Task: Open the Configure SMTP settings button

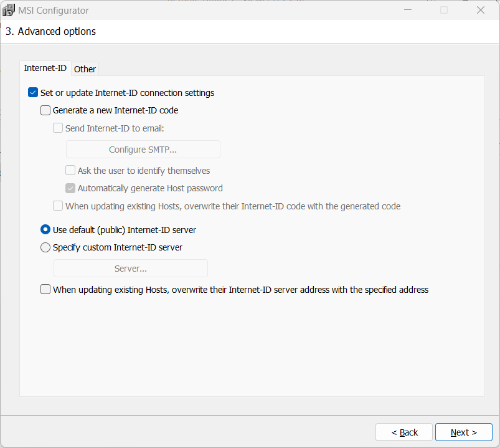Action: (x=143, y=150)
